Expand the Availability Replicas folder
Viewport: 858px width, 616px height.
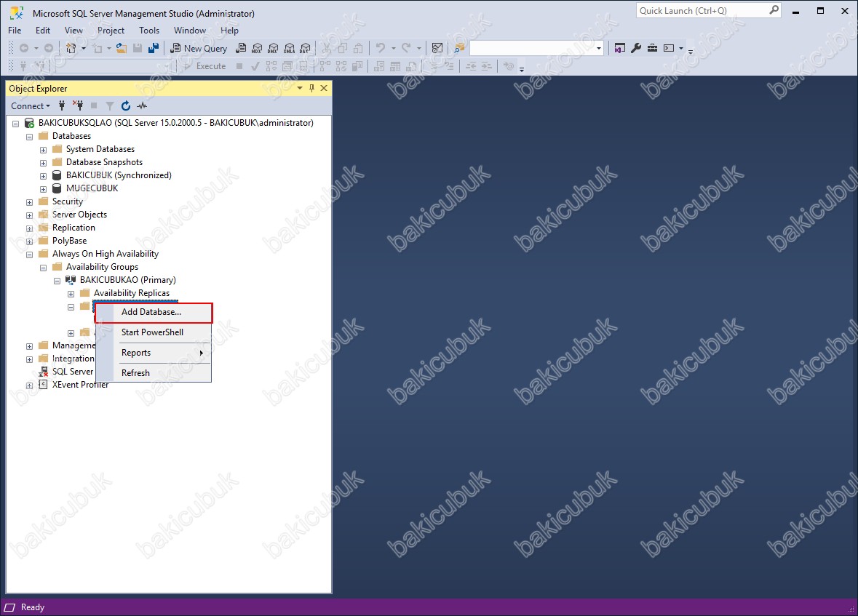71,294
